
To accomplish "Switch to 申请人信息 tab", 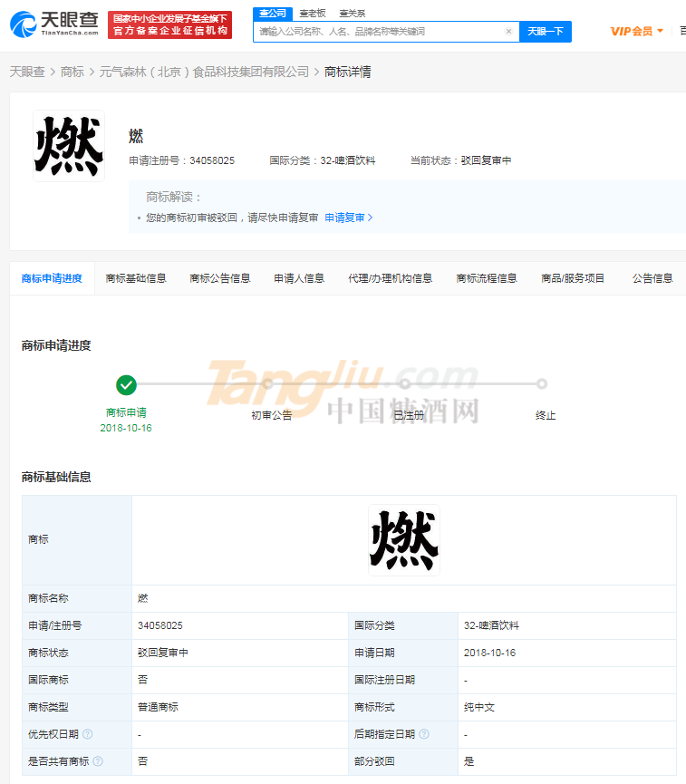I will click(299, 278).
